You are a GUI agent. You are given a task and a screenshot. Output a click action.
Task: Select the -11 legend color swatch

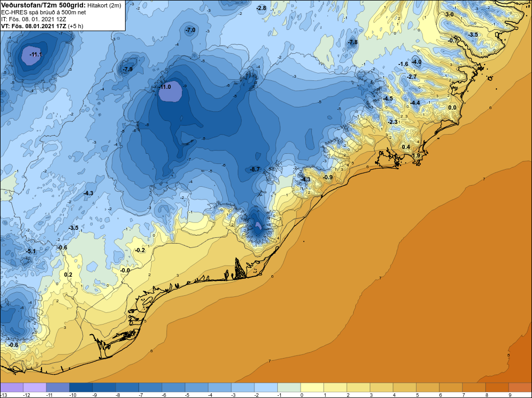[57, 387]
